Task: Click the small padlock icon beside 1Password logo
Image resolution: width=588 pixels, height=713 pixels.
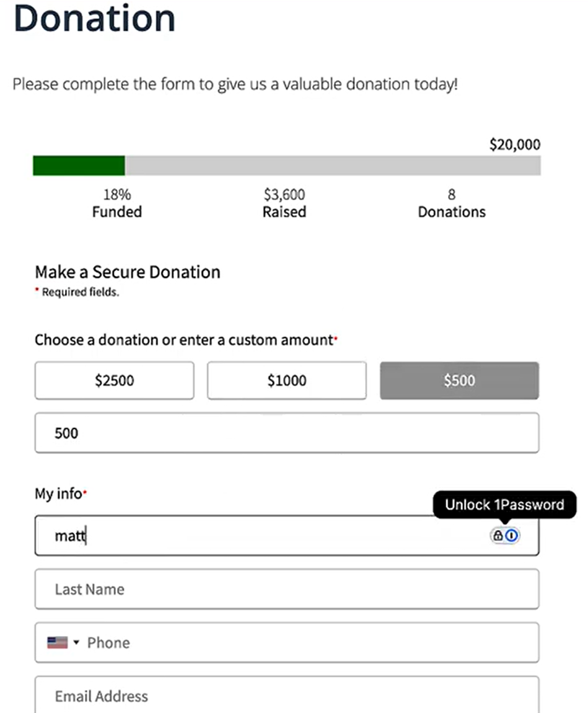Action: pos(498,536)
